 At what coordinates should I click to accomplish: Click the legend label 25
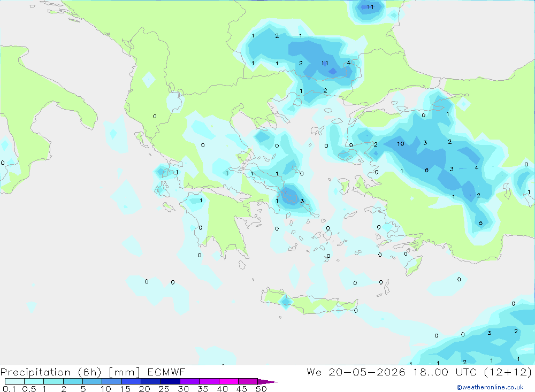(164, 389)
